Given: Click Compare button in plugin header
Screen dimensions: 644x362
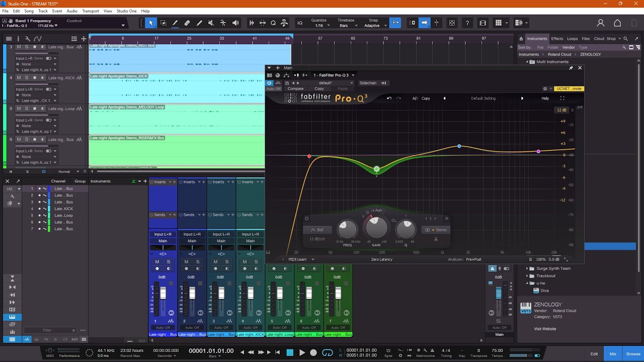Looking at the screenshot, I should point(295,89).
